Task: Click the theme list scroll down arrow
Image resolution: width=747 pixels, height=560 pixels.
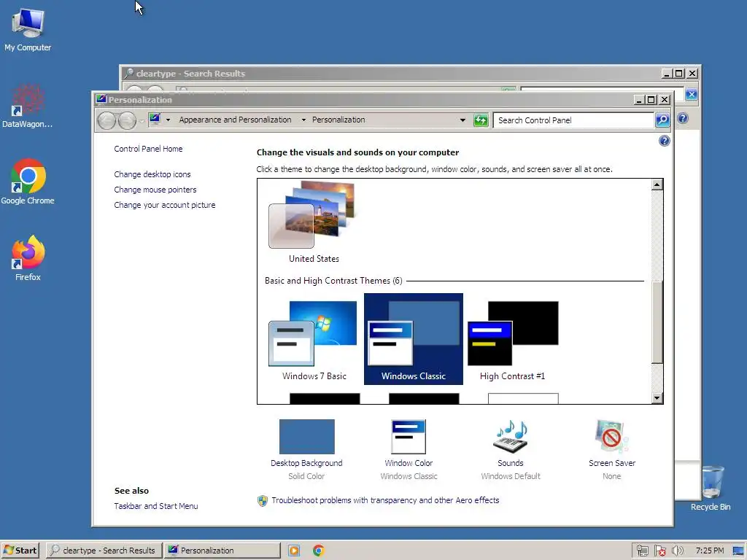Action: 657,398
